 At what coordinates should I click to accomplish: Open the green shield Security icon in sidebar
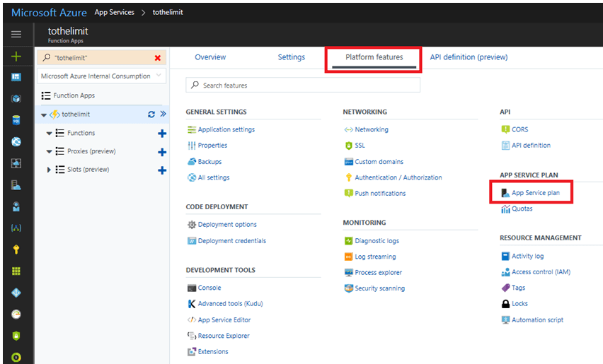click(16, 336)
